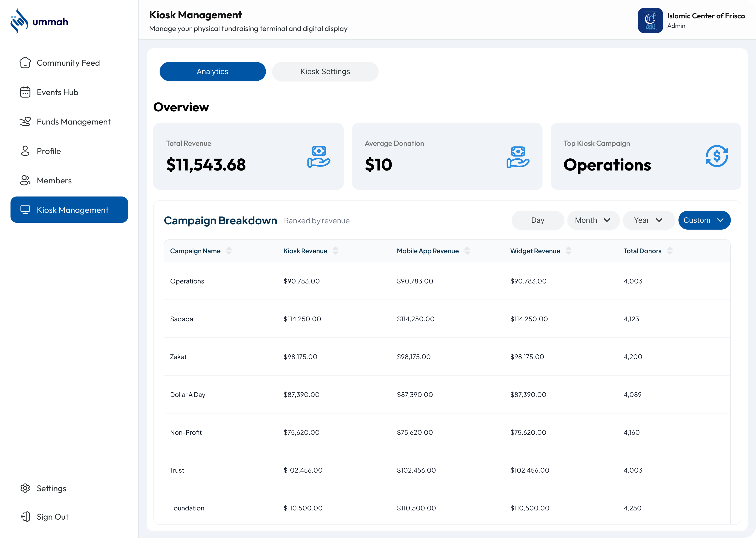This screenshot has width=756, height=538.
Task: Click Sign Out link
Action: (69, 517)
